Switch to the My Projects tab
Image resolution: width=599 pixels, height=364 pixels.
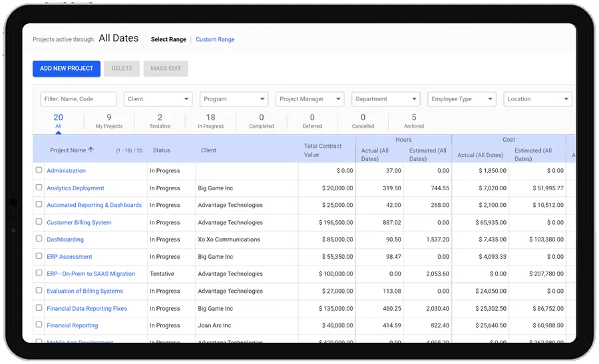[109, 121]
